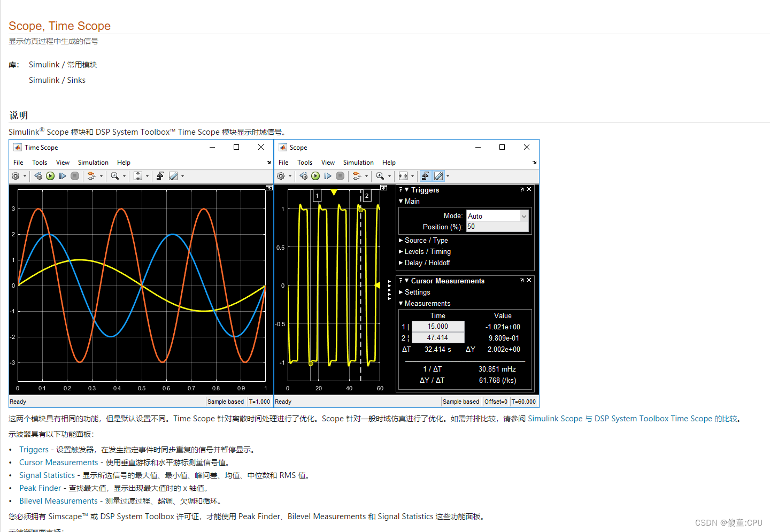This screenshot has height=532, width=770.
Task: Click Step Forward in the Time Scope toolbar
Action: [63, 176]
